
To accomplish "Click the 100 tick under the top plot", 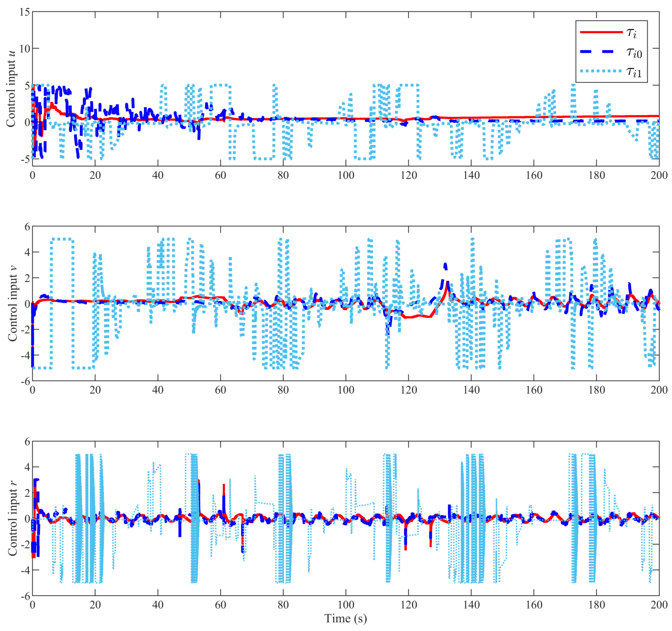I will 346,175.
